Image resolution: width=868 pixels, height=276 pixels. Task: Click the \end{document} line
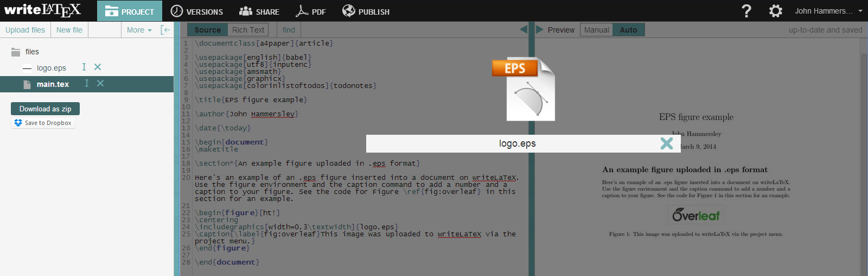point(227,262)
